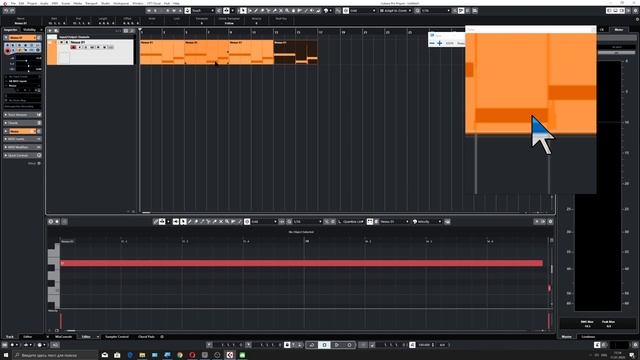Click the Key Editor snap type icon
Screen dimensions: 640x360
point(247,222)
